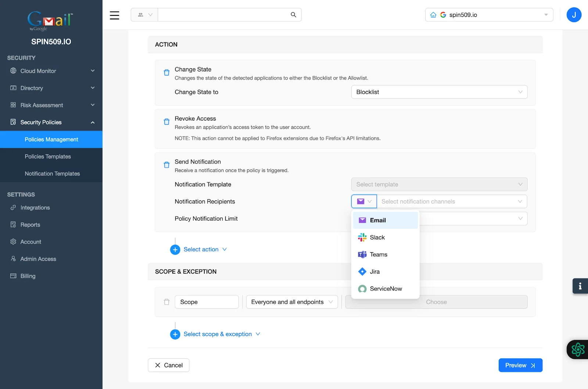Open Admin Access settings
The width and height of the screenshot is (588, 389).
(37, 258)
